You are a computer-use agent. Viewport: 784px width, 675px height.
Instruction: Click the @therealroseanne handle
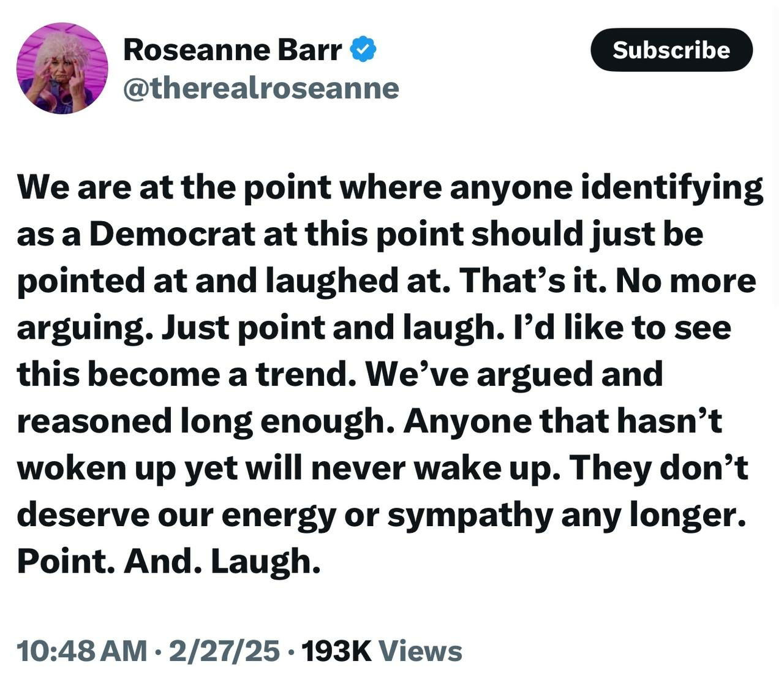click(262, 88)
